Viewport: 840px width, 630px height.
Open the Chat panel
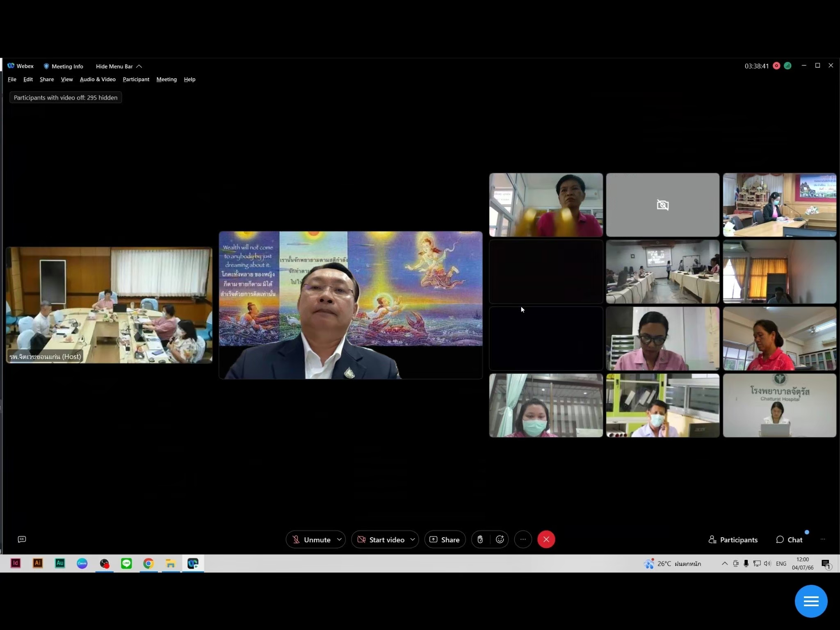tap(789, 540)
